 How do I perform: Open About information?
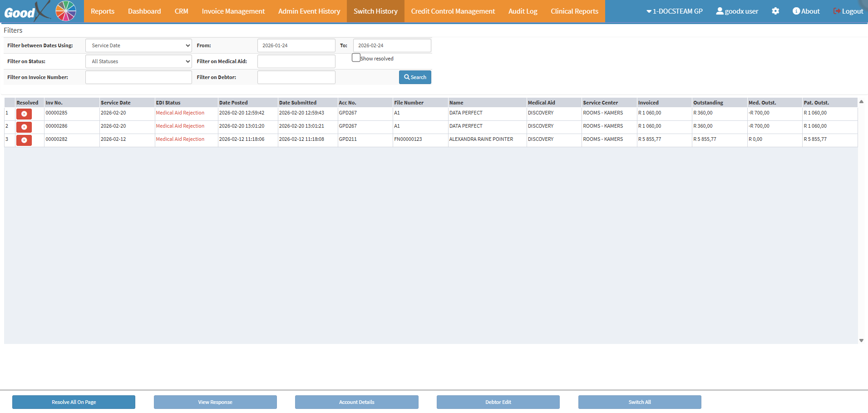806,11
